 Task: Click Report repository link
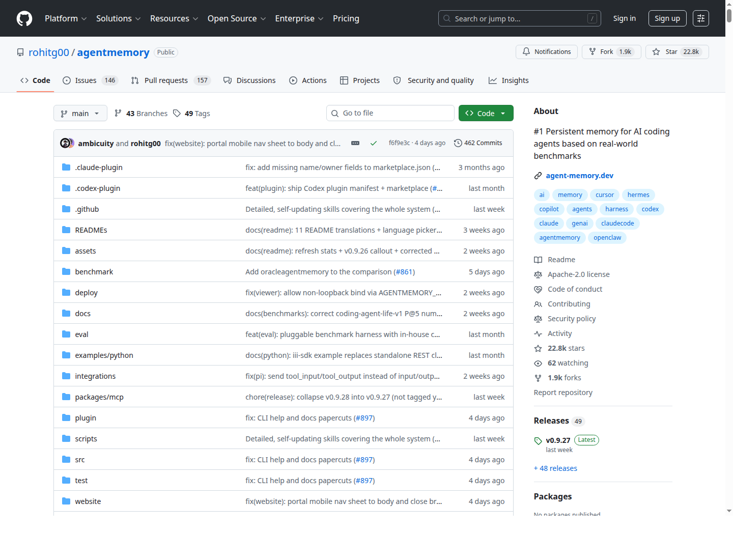563,393
